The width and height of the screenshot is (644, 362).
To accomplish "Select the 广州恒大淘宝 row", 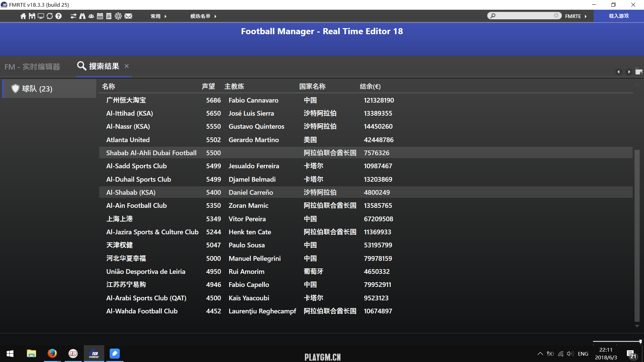I will 366,100.
